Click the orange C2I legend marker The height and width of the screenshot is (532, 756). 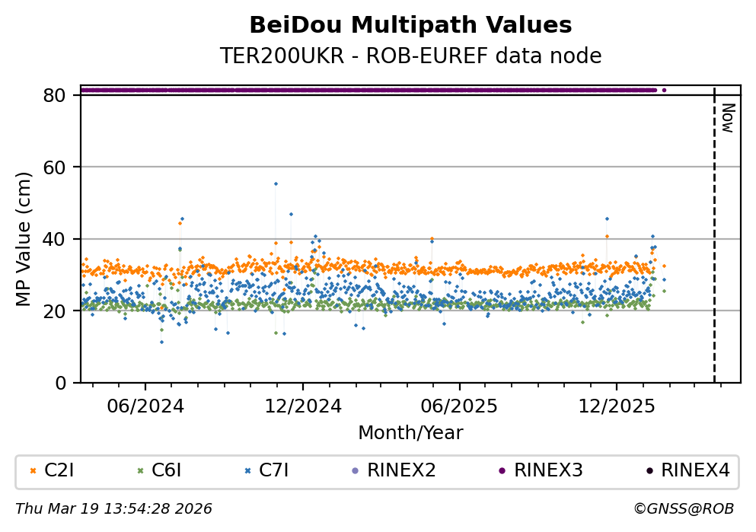coord(33,471)
